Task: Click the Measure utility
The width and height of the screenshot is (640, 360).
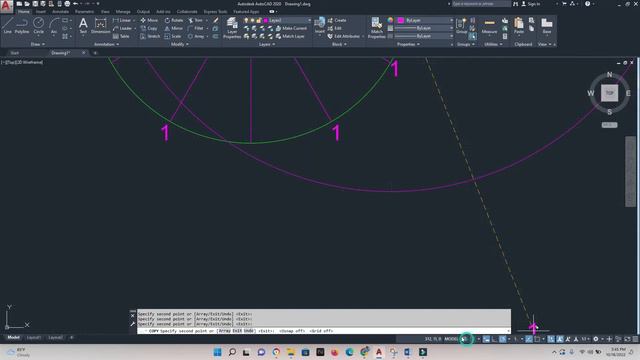Action: point(489,26)
